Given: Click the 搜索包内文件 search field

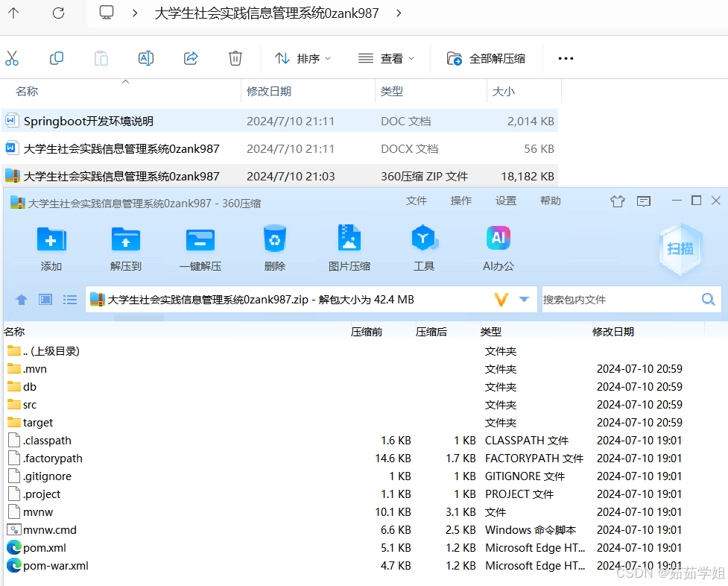Looking at the screenshot, I should coord(620,300).
